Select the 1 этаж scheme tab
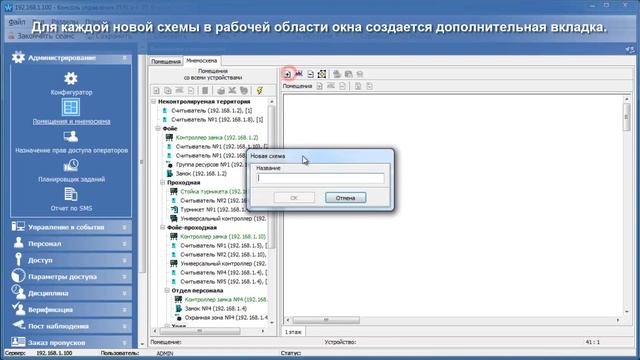Image resolution: width=640 pixels, height=360 pixels. 293,332
